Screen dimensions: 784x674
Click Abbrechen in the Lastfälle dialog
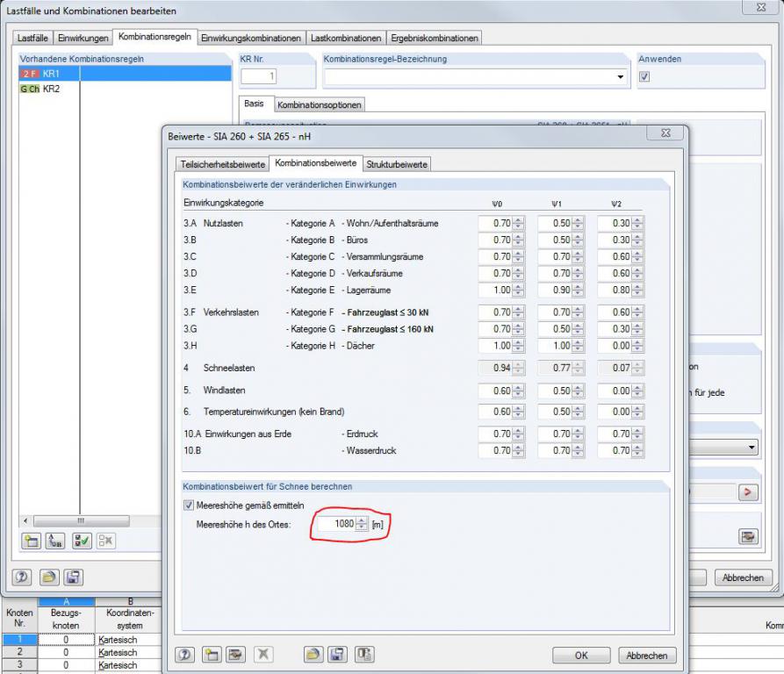click(743, 577)
